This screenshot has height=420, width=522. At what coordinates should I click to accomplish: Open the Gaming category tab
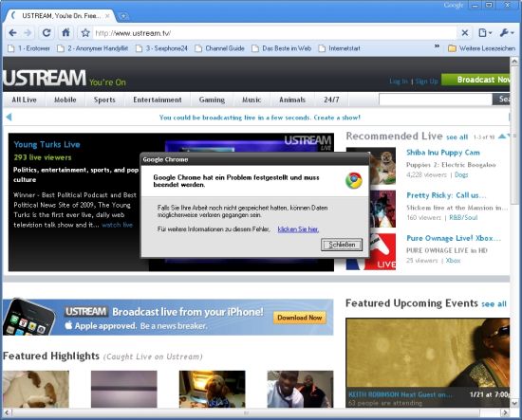[x=212, y=100]
